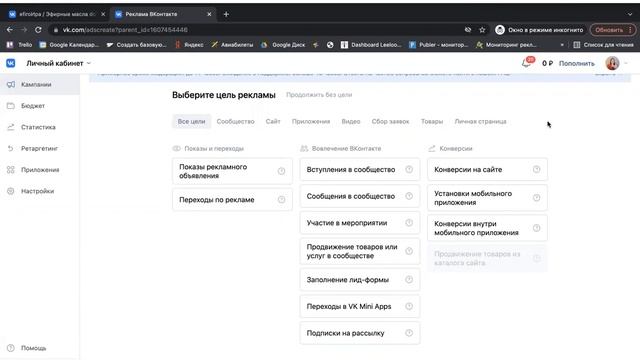The height and width of the screenshot is (360, 640).
Task: Select the Видео tab
Action: click(351, 122)
